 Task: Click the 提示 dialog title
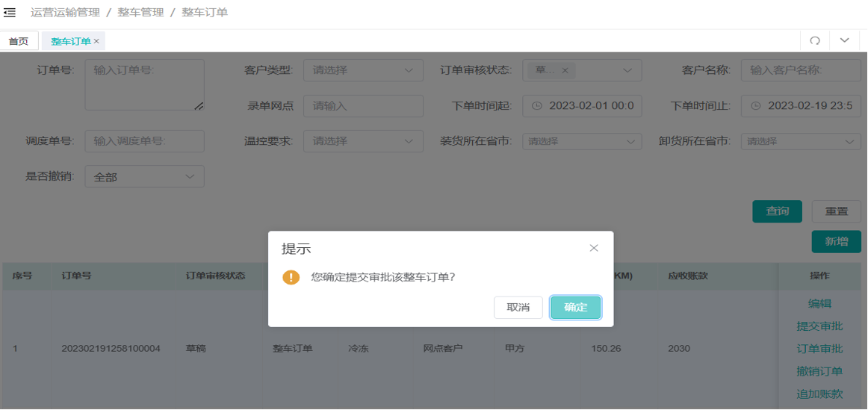(296, 249)
